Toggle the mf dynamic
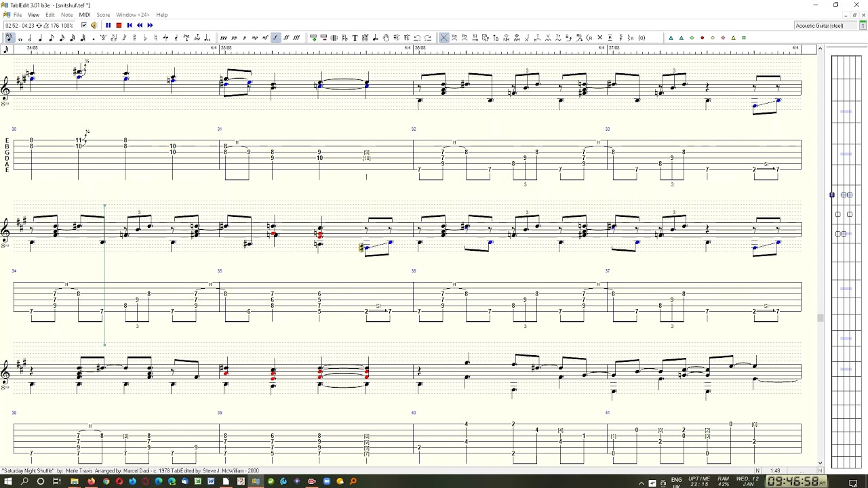 265,38
